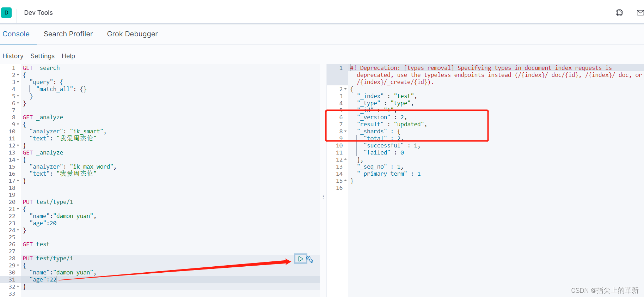This screenshot has width=644, height=297.
Task: Collapse the fold arrow on editor line 21
Action: click(18, 209)
